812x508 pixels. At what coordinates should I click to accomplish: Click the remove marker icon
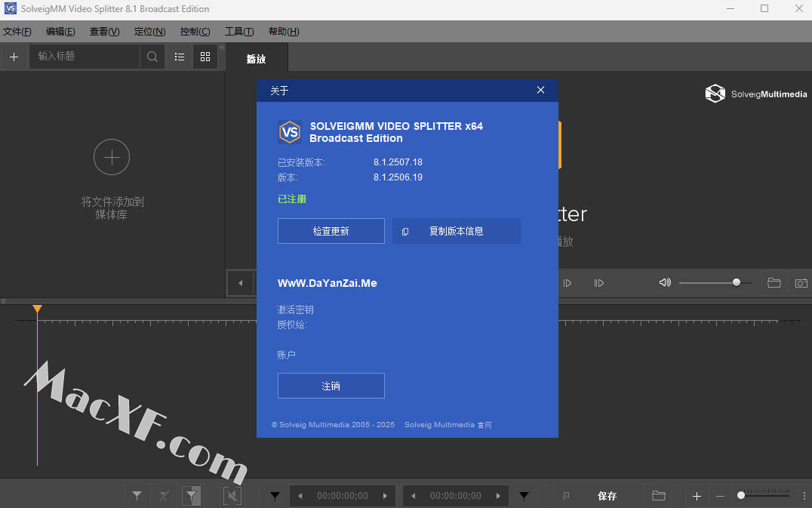coord(165,496)
